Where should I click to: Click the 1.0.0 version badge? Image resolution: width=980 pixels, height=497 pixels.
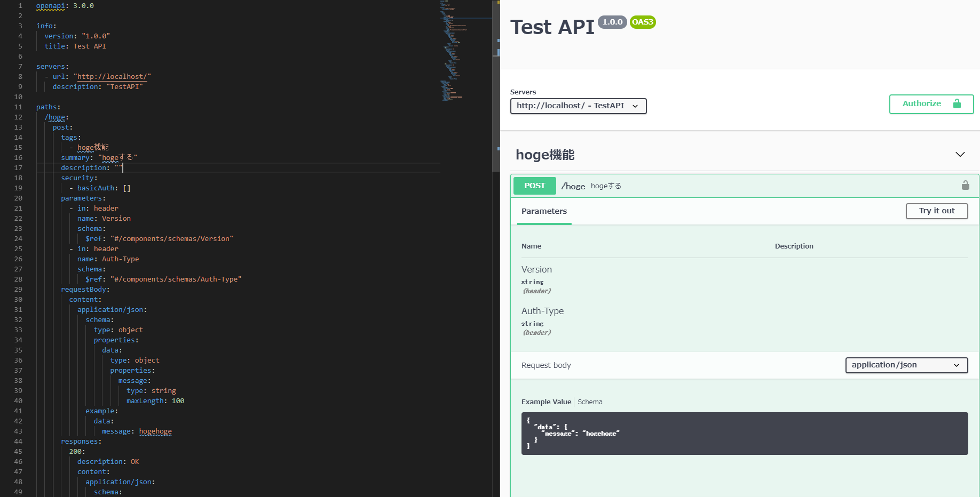coord(612,22)
